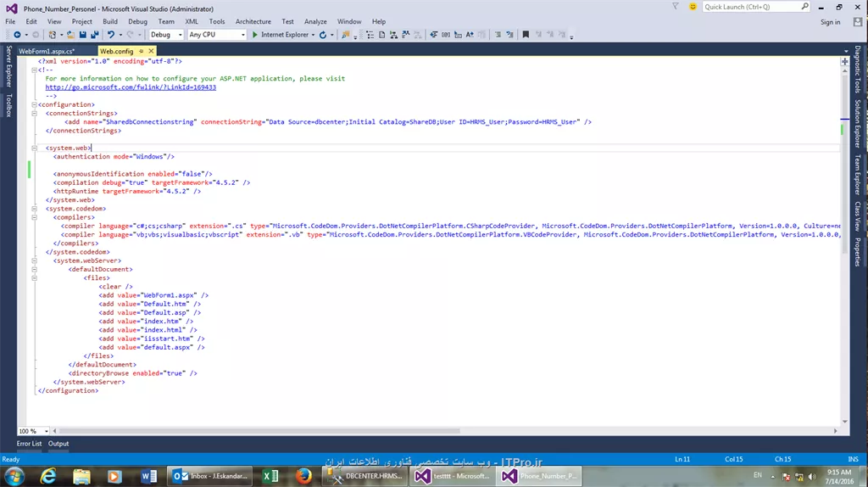Click the bookmark toggle icon

coord(526,35)
